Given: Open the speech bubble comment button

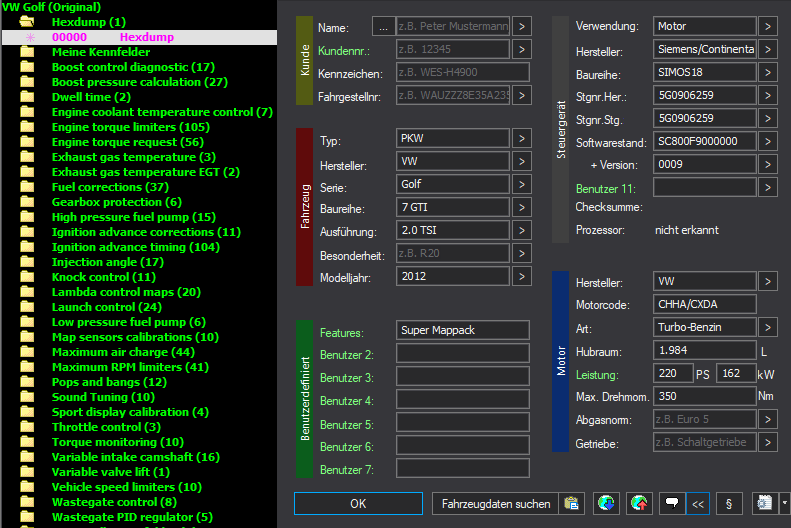Looking at the screenshot, I should pos(672,503).
